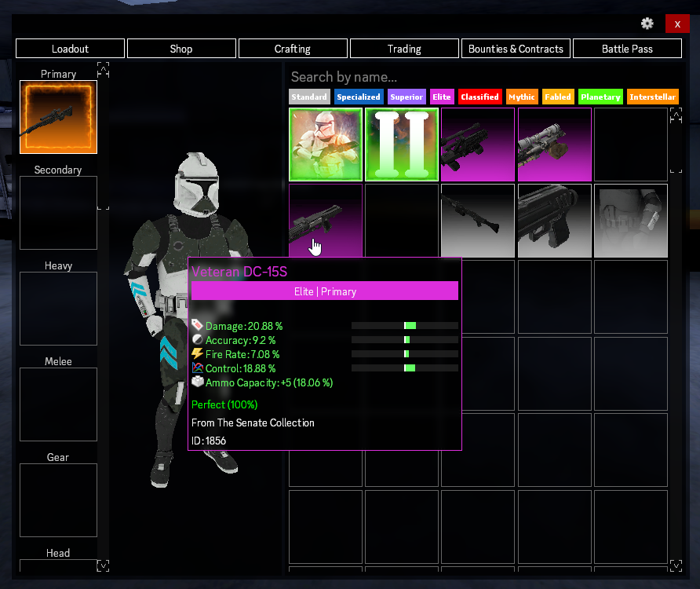Click the 'Veteran DC-15S' tooltip title
The width and height of the screenshot is (700, 589).
click(239, 272)
